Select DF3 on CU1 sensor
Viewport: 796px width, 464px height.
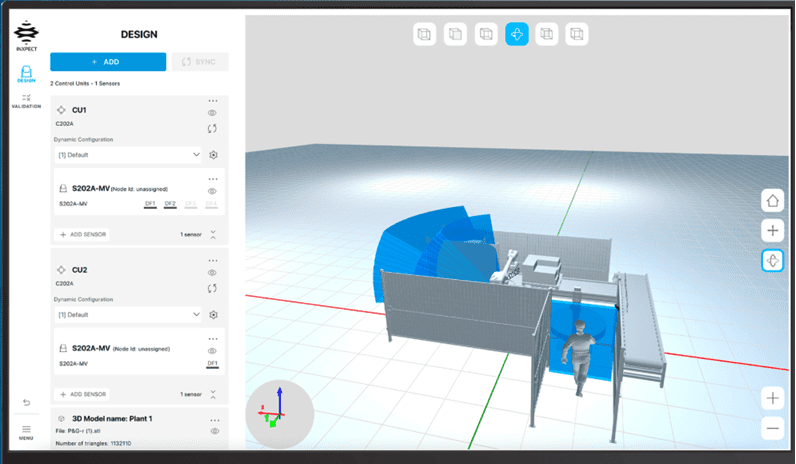(191, 204)
